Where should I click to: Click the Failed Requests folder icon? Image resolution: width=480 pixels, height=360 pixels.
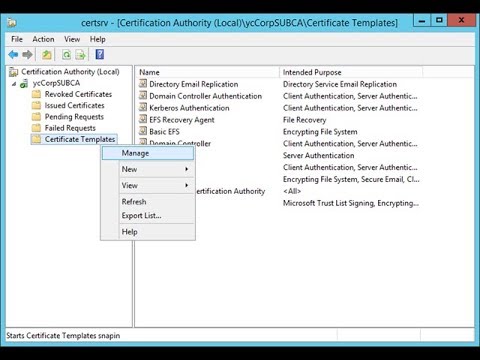click(36, 128)
